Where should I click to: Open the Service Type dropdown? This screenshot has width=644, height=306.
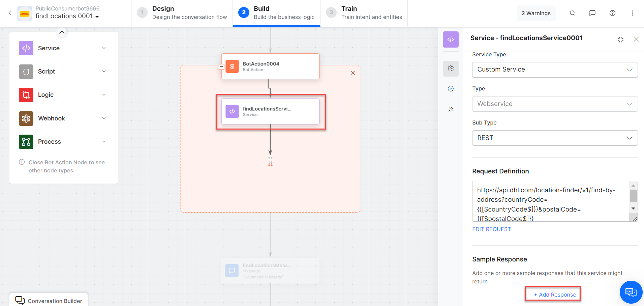tap(554, 69)
